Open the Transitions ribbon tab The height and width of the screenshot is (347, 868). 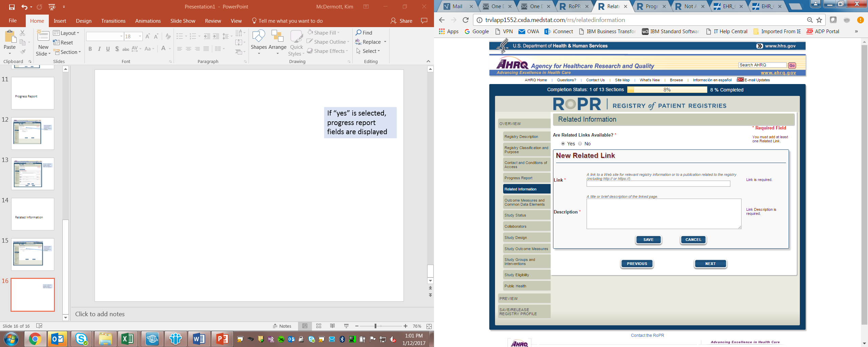click(113, 21)
